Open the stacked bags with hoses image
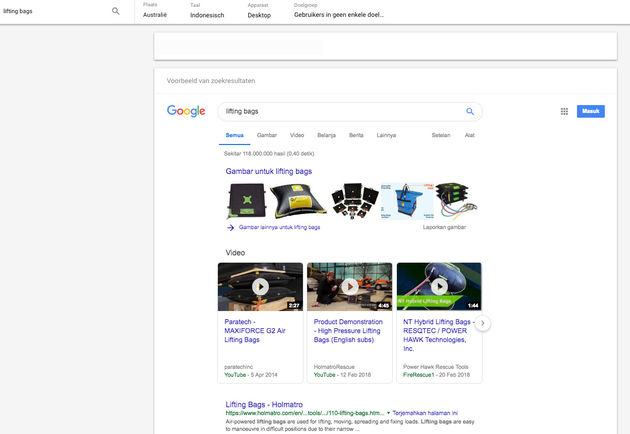The width and height of the screenshot is (630, 434). tap(457, 201)
